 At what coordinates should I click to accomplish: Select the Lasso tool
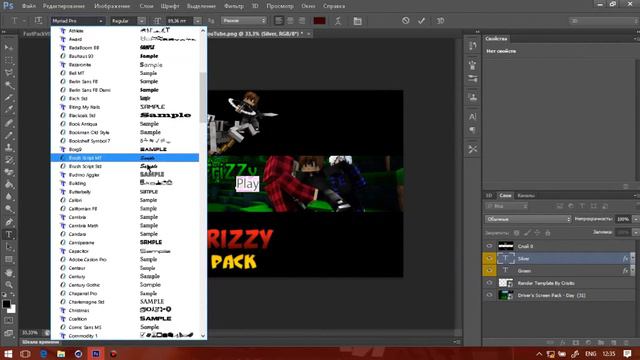(9, 73)
